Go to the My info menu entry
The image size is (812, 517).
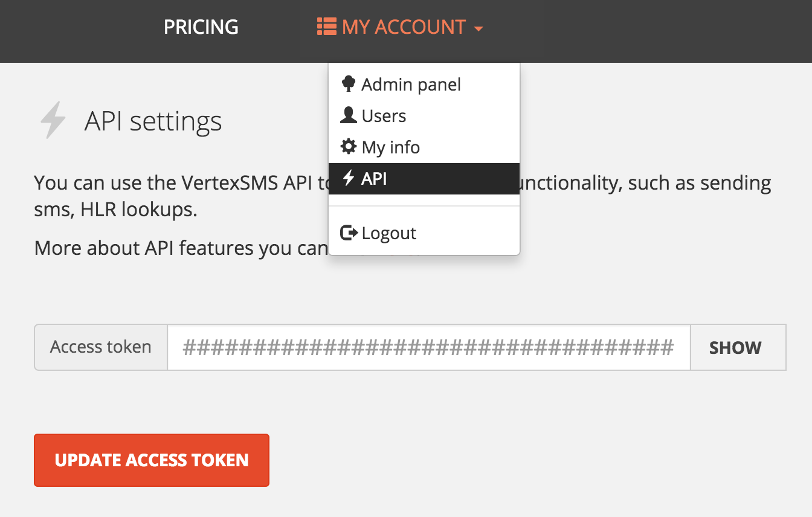pos(390,147)
